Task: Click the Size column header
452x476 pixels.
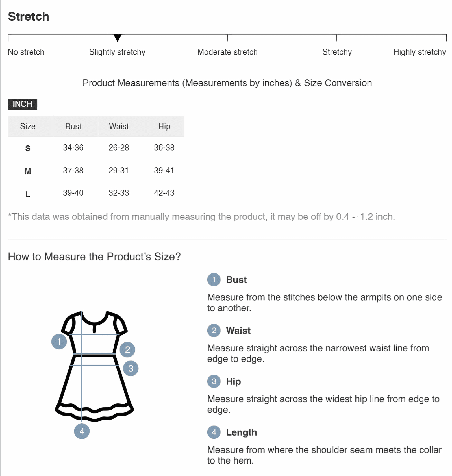Action: 28,126
